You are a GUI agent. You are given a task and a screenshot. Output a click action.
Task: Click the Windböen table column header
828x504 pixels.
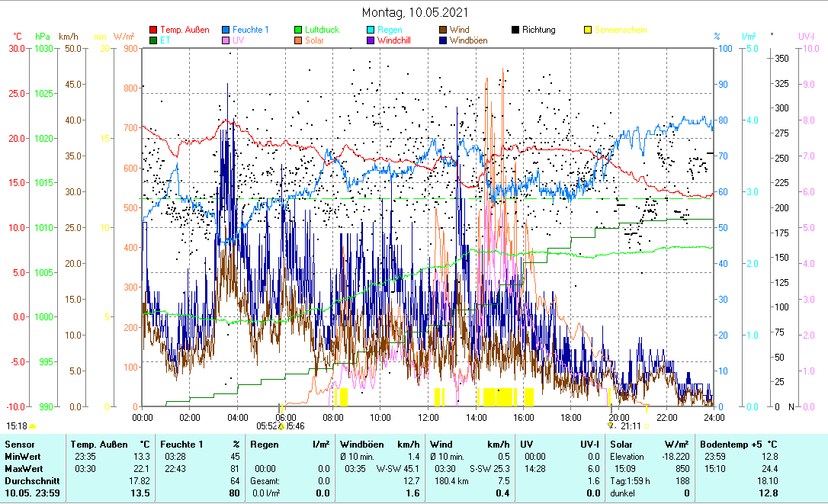[x=360, y=444]
